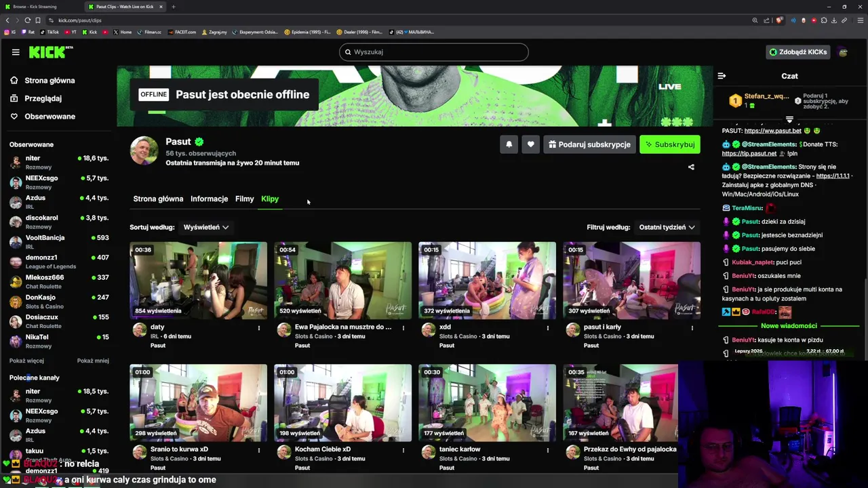Collapse followed list with 'Pokaż mniej'
Viewport: 868px width, 488px height.
tap(93, 361)
